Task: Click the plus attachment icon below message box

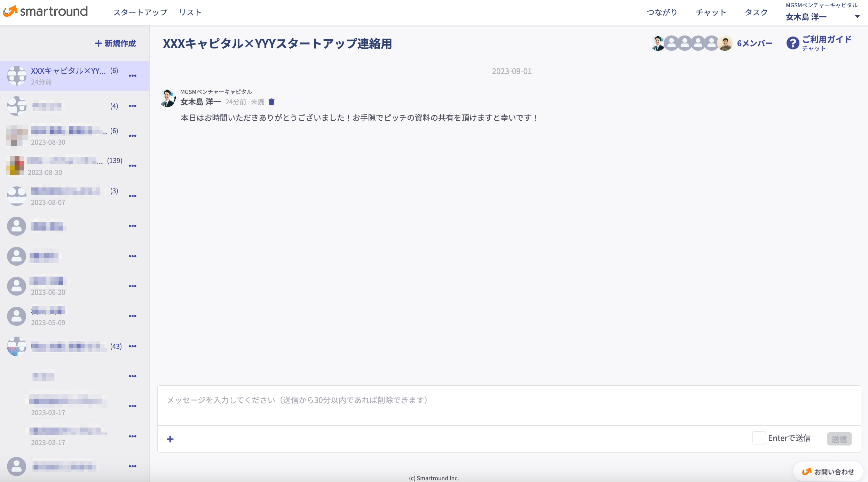Action: pos(170,439)
